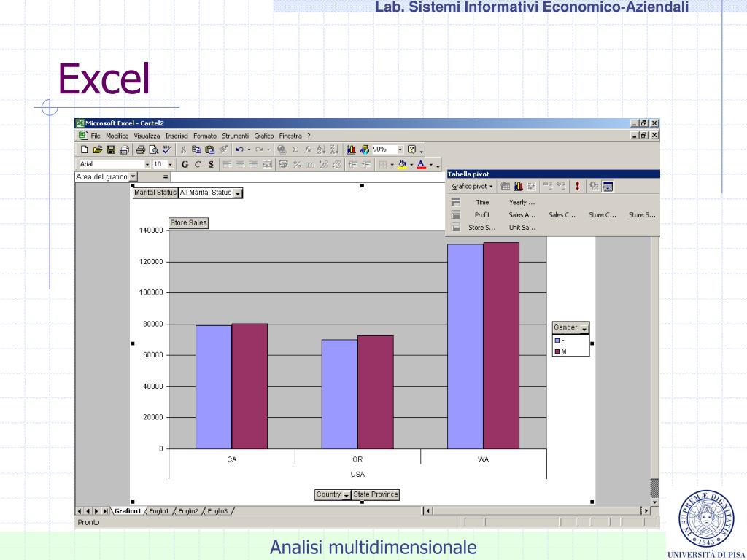
Task: Click the Format Report icon in pivot toolbar
Action: coord(506,186)
